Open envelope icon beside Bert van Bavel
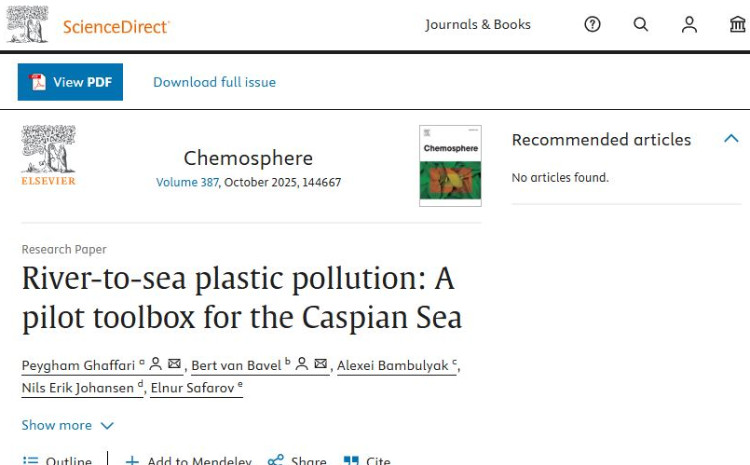Viewport: 750px width, 465px height. click(320, 364)
